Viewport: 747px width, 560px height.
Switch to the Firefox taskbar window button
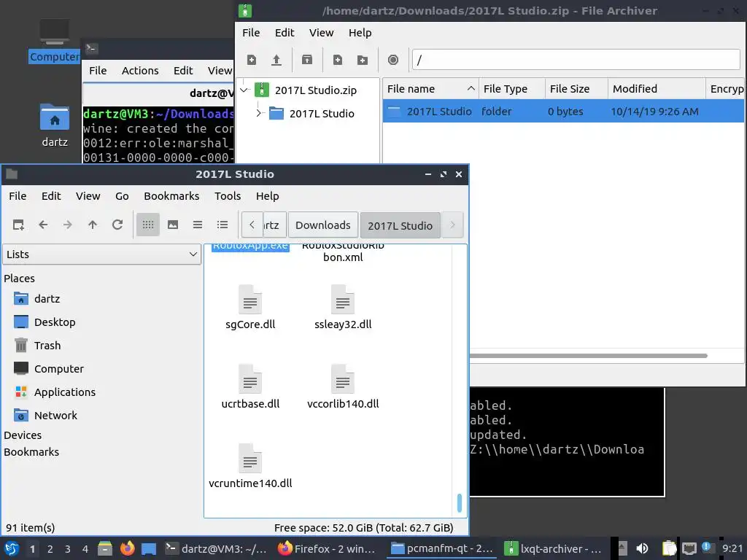(x=327, y=548)
